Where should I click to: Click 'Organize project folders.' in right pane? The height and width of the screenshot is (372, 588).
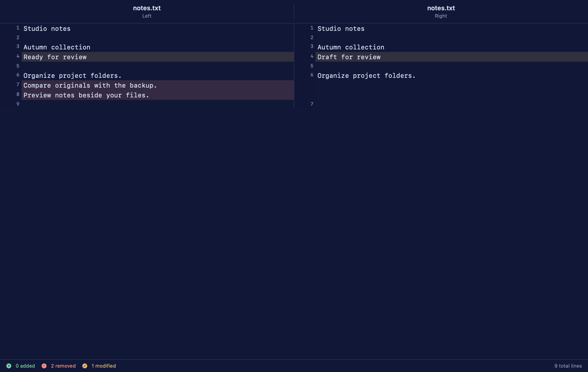[x=367, y=76]
